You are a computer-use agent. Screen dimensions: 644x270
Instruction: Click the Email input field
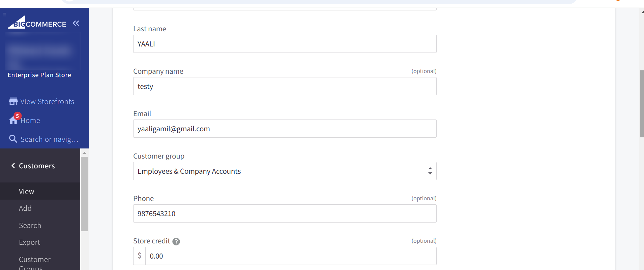click(285, 129)
